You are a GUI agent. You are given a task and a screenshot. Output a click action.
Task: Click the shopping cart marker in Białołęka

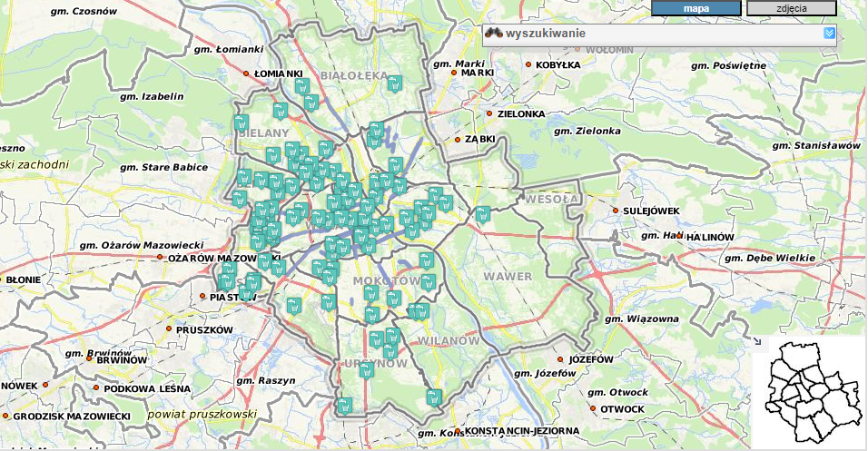(394, 84)
